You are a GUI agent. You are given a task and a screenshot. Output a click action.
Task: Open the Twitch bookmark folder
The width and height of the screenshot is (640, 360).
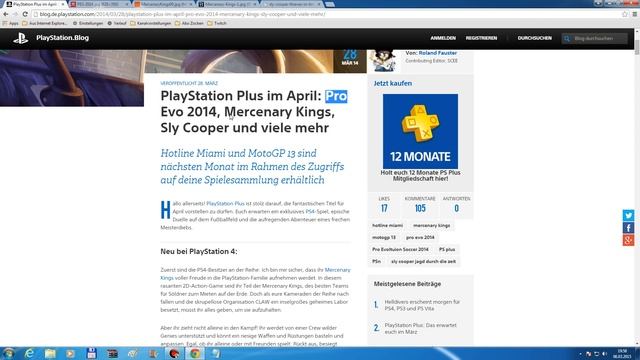217,23
